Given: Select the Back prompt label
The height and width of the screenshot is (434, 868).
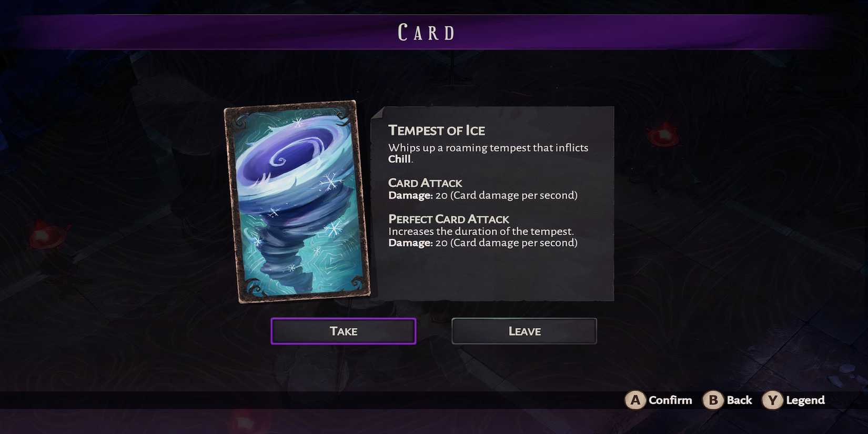Looking at the screenshot, I should [739, 400].
